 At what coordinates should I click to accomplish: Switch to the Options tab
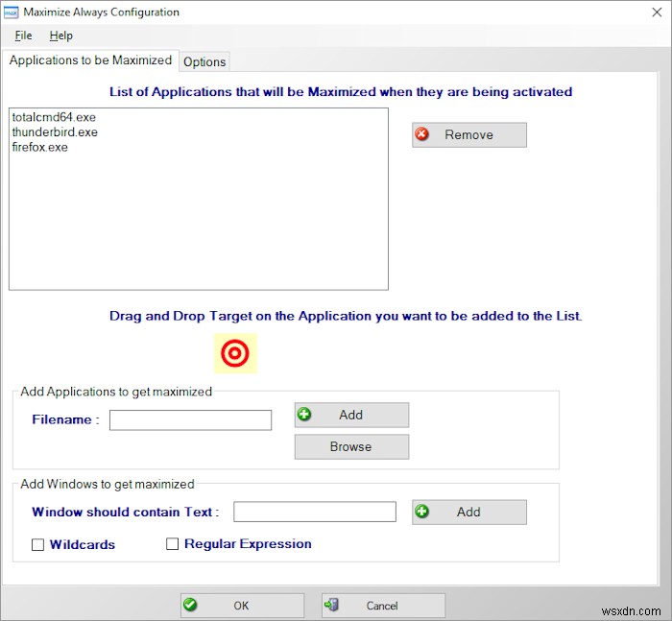point(204,62)
